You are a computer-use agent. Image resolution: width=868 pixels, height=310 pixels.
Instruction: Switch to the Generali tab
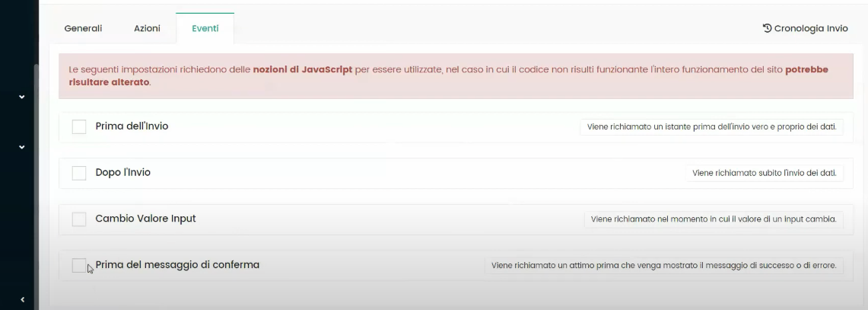(x=83, y=28)
